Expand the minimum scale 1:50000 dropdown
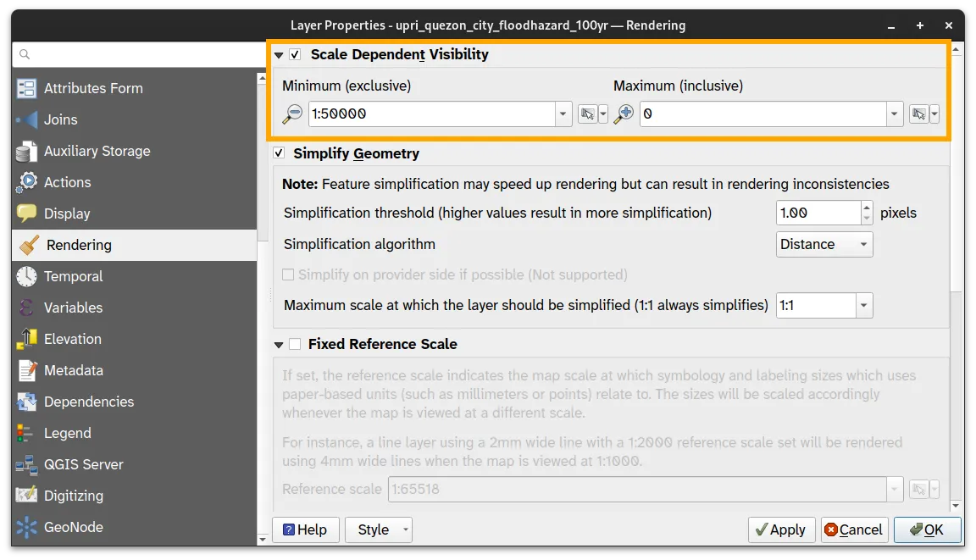The width and height of the screenshot is (976, 560). 563,114
